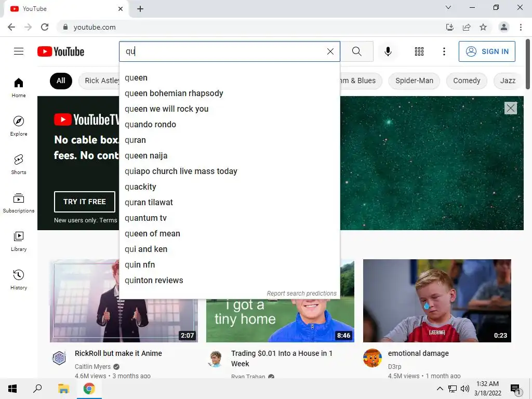Open Windows taskbar search
Viewport: 532px width, 399px height.
[x=37, y=389]
